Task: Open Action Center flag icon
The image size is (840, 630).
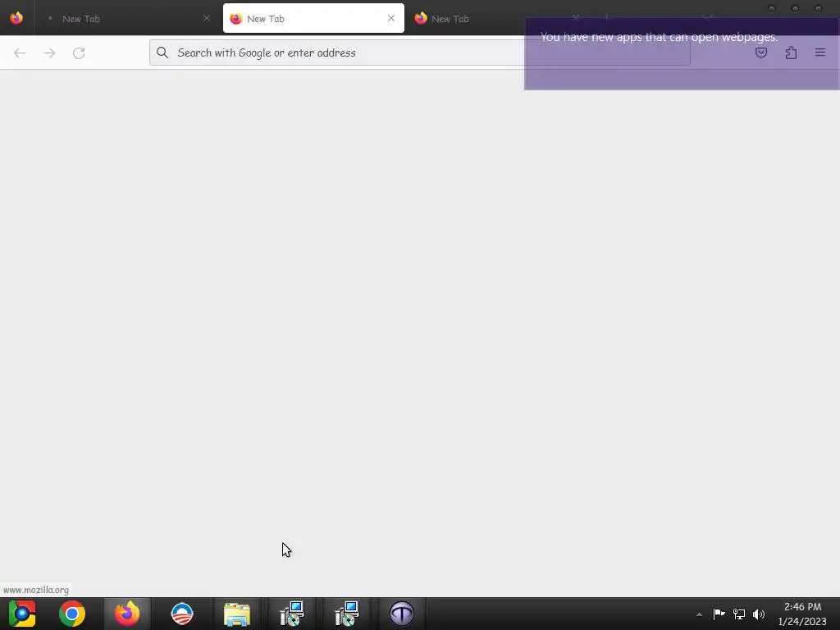Action: pos(719,614)
